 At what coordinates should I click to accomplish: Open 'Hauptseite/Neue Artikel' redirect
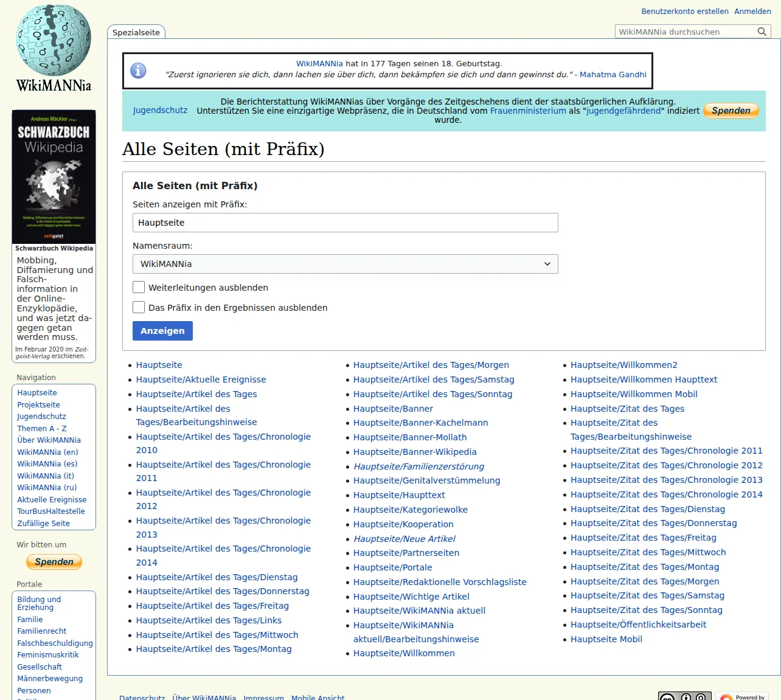(x=404, y=539)
